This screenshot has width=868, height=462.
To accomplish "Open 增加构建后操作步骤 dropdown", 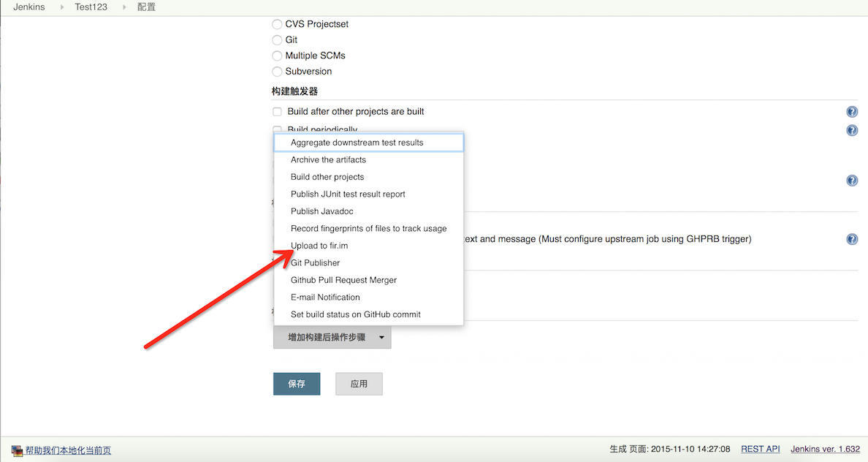I will (x=332, y=337).
